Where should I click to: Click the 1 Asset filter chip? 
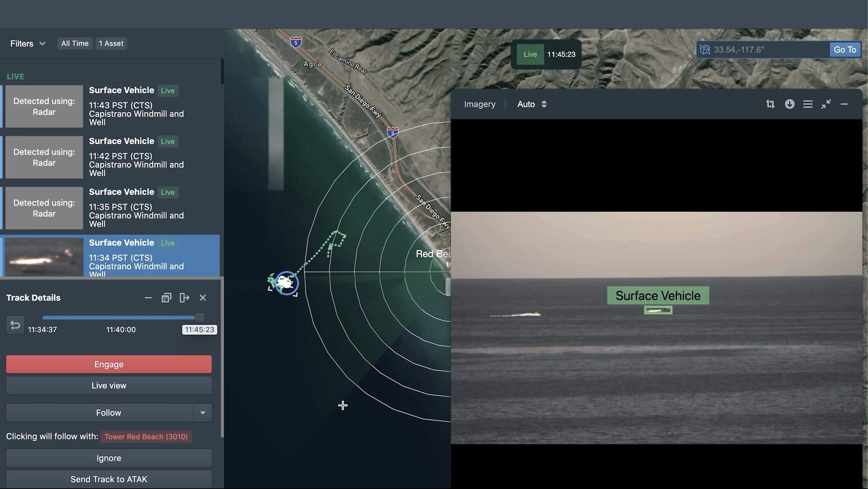(111, 43)
